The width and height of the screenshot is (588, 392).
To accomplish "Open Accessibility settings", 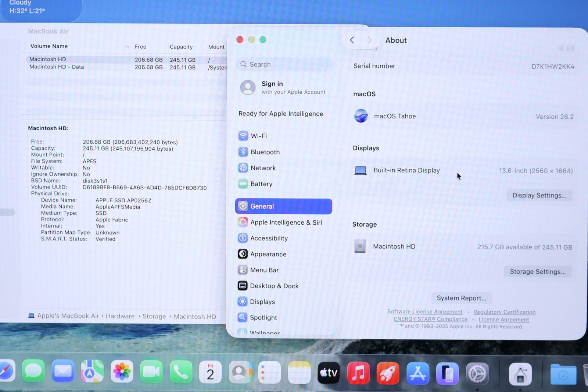I will coord(269,238).
